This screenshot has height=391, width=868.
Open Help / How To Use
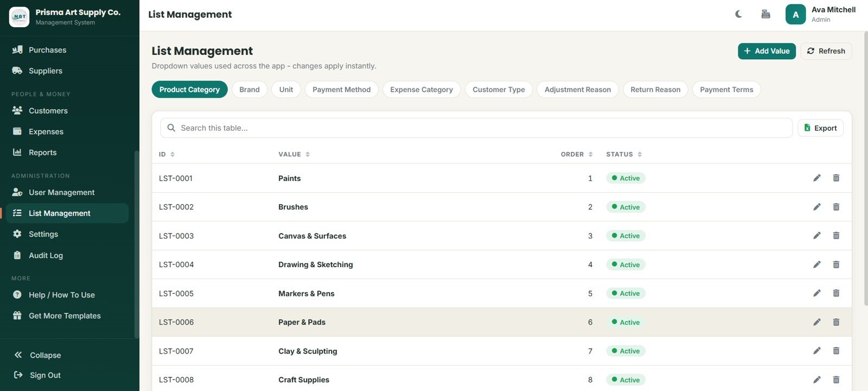[x=67, y=295]
